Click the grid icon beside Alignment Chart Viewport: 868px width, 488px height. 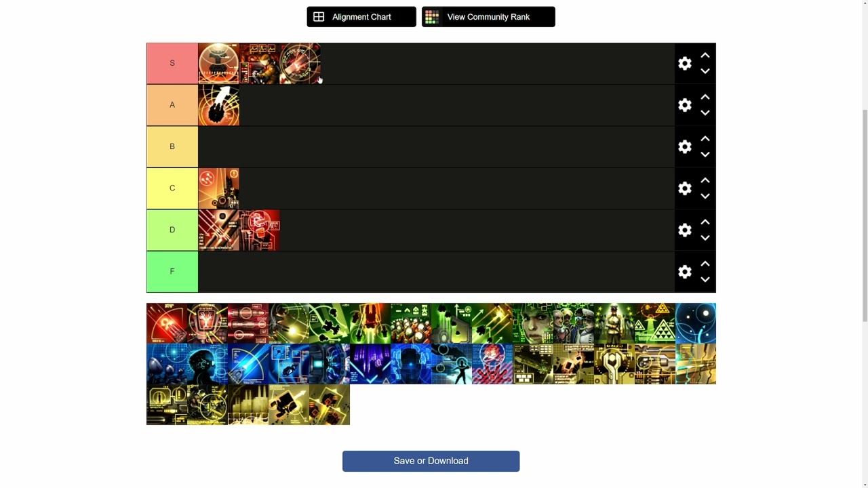click(x=319, y=17)
